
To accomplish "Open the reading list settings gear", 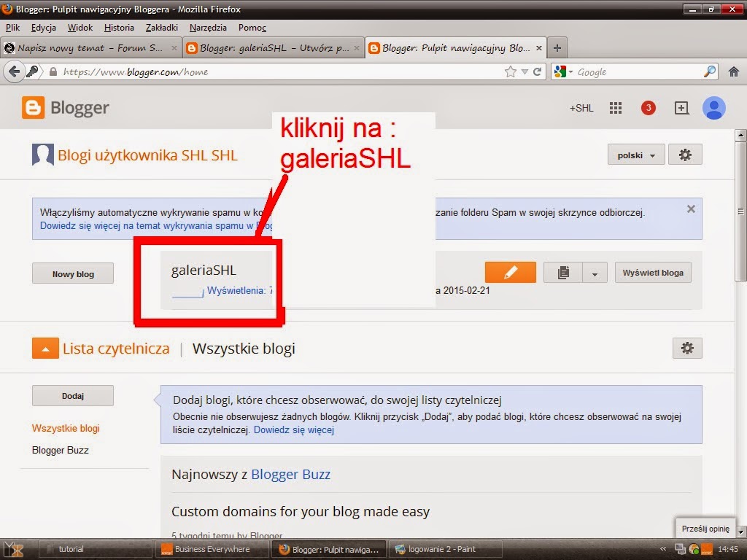I will tap(687, 348).
